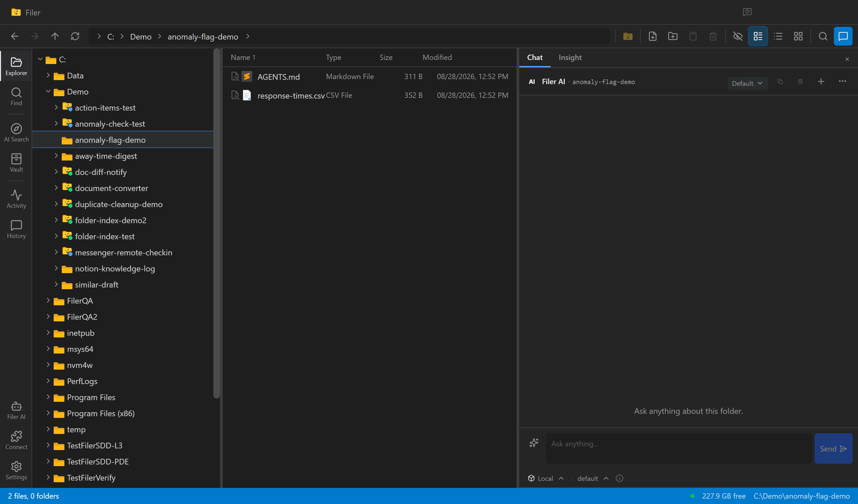Screen dimensions: 858x504
Task: Expand the away-time-digest folder
Action: click(x=56, y=155)
